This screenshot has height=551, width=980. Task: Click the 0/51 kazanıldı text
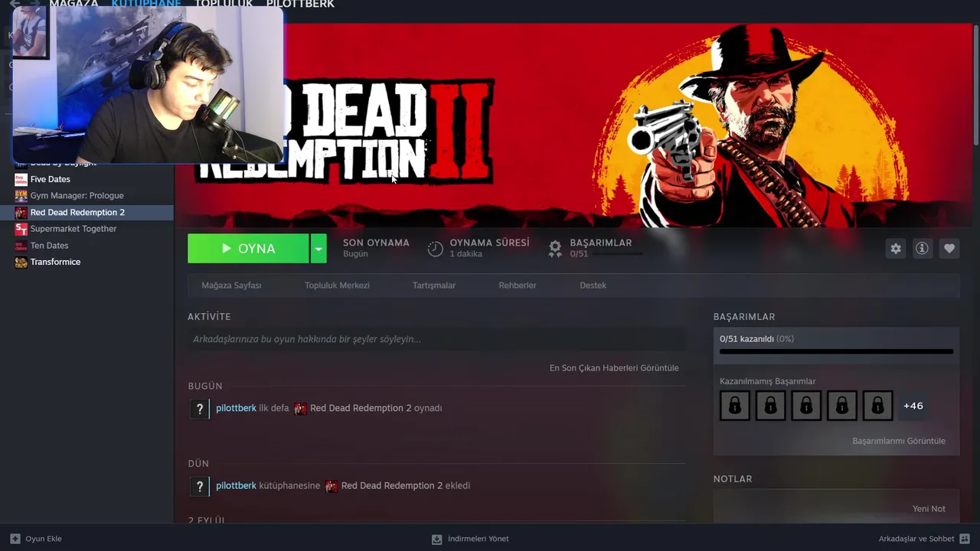(756, 339)
